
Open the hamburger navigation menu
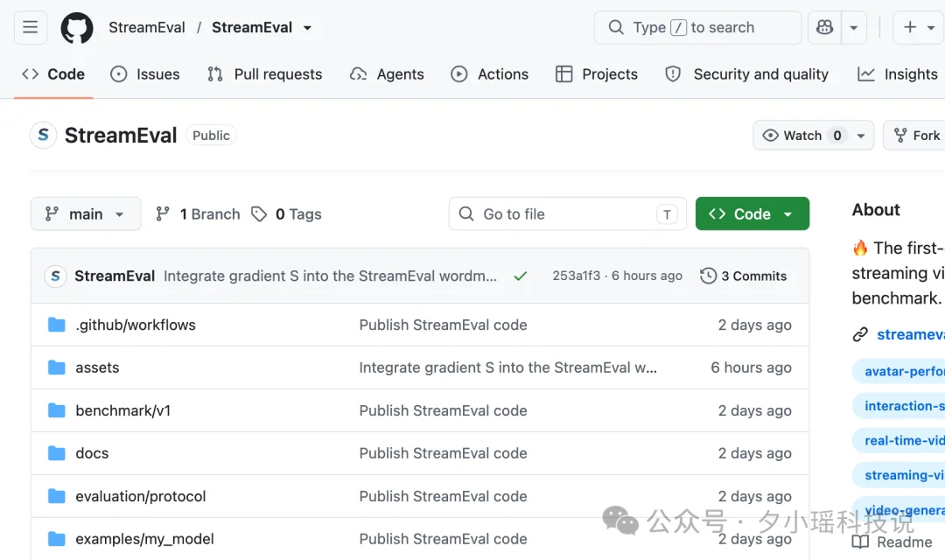(30, 27)
